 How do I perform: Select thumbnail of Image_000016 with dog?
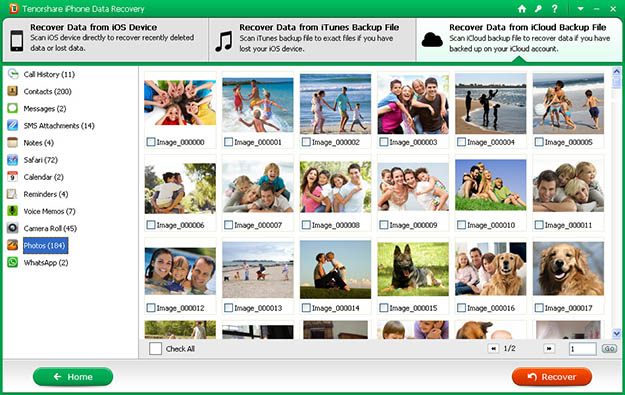[x=491, y=269]
